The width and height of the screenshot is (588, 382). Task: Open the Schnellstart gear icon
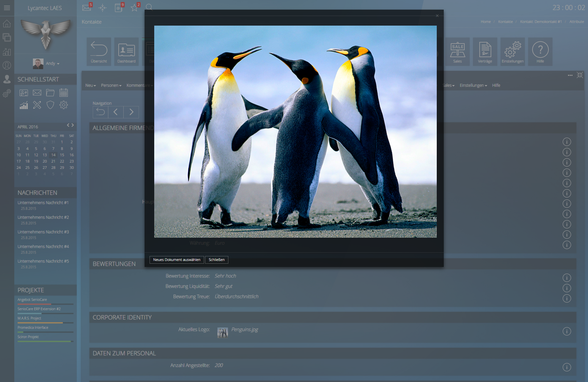coord(63,105)
